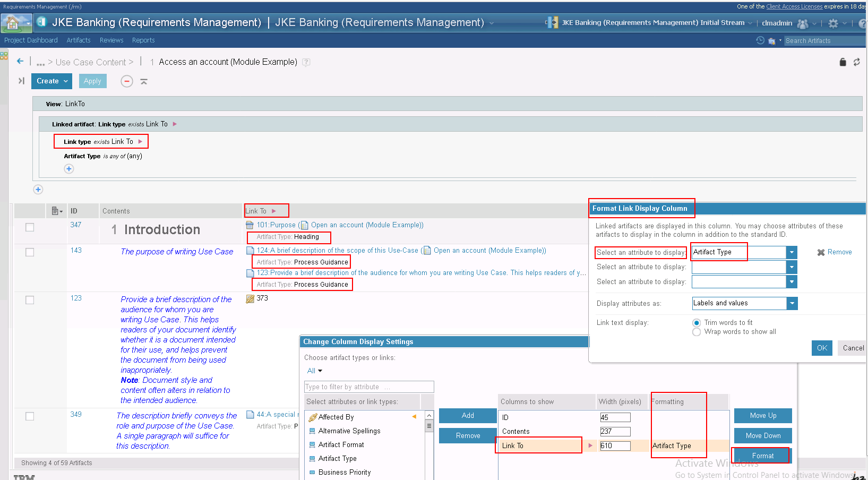The image size is (868, 480).
Task: Click the Format button
Action: pyautogui.click(x=763, y=456)
